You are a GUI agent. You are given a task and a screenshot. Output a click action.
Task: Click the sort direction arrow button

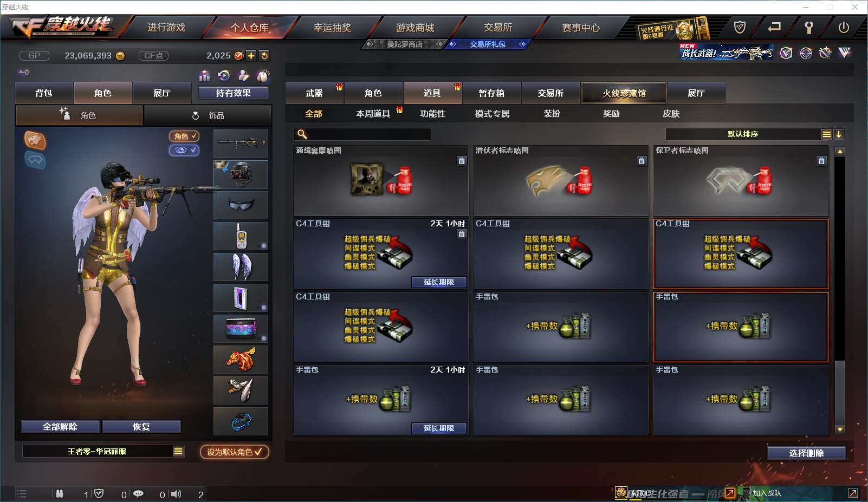click(838, 134)
